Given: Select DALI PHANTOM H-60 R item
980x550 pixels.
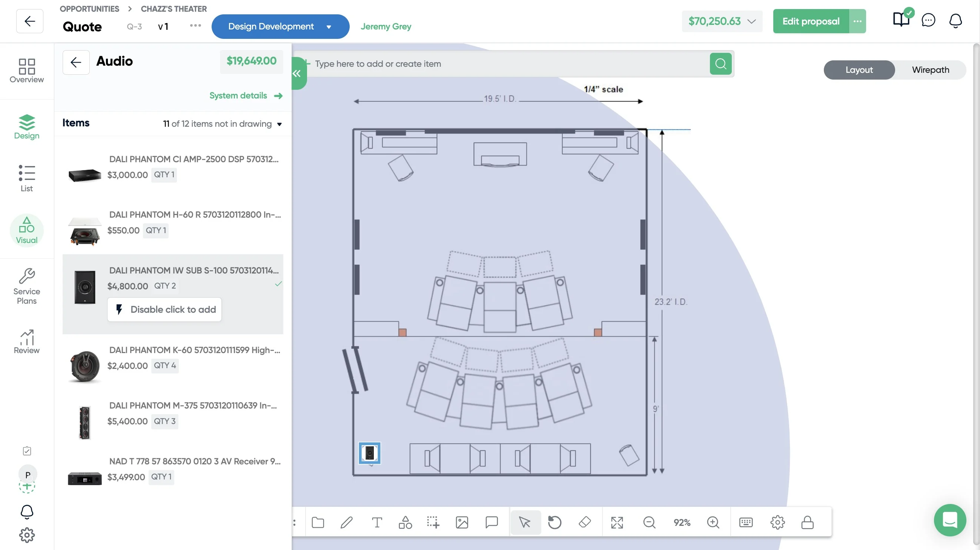Looking at the screenshot, I should (173, 226).
